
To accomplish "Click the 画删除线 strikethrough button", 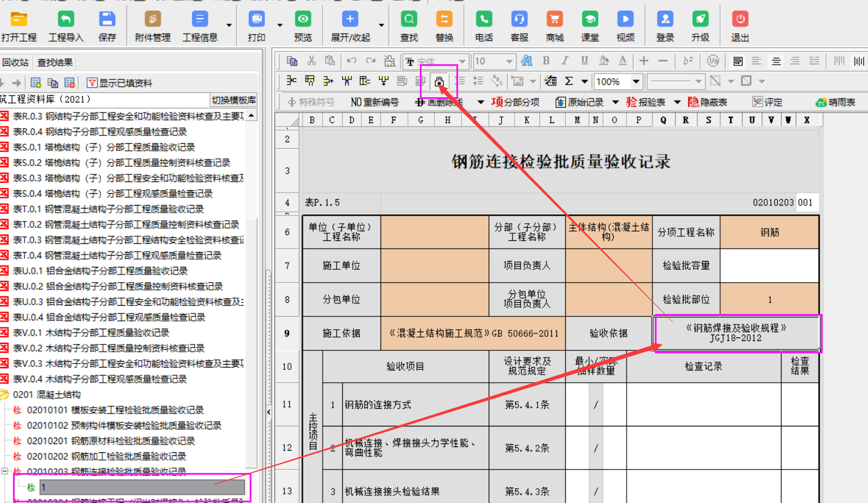I will point(439,102).
